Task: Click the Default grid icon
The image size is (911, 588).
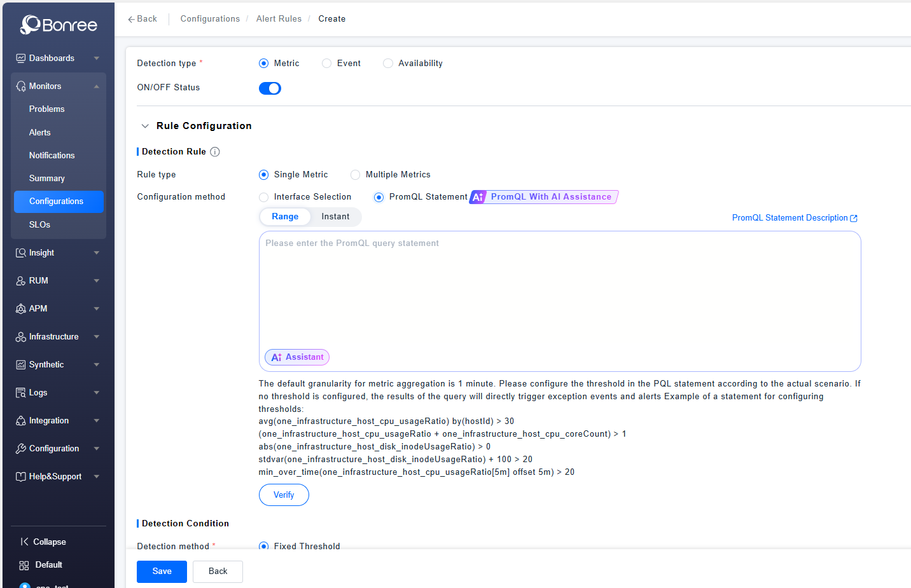Action: [24, 565]
